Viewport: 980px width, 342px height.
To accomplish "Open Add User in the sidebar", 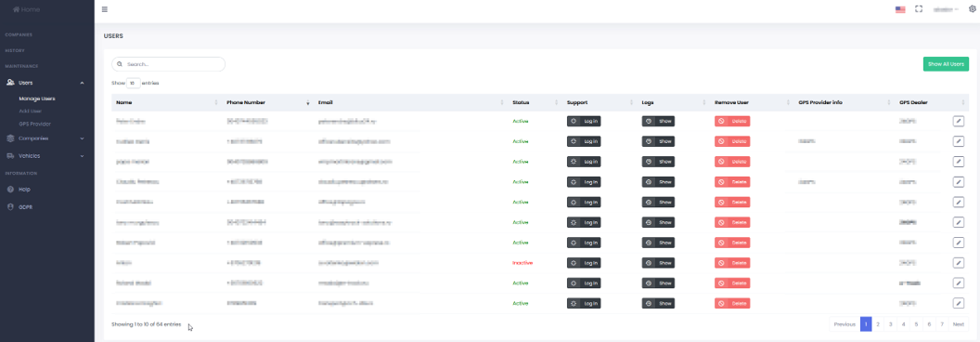I will 30,111.
